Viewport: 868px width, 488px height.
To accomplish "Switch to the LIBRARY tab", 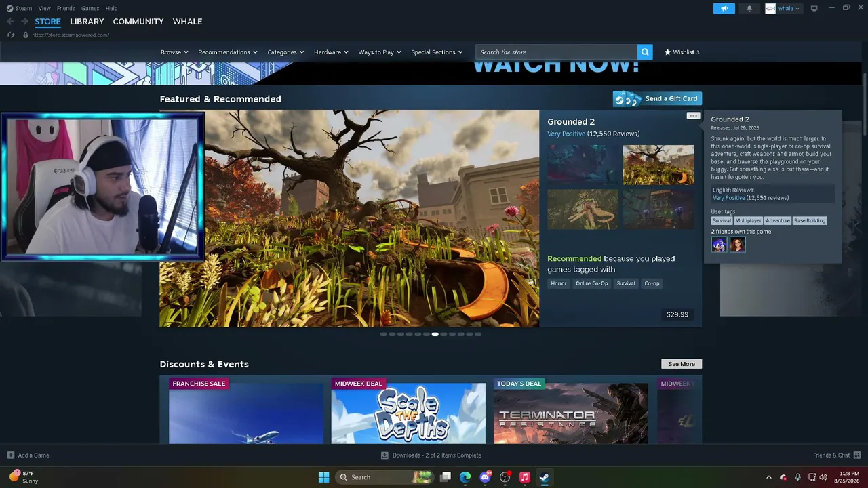I will coord(87,22).
